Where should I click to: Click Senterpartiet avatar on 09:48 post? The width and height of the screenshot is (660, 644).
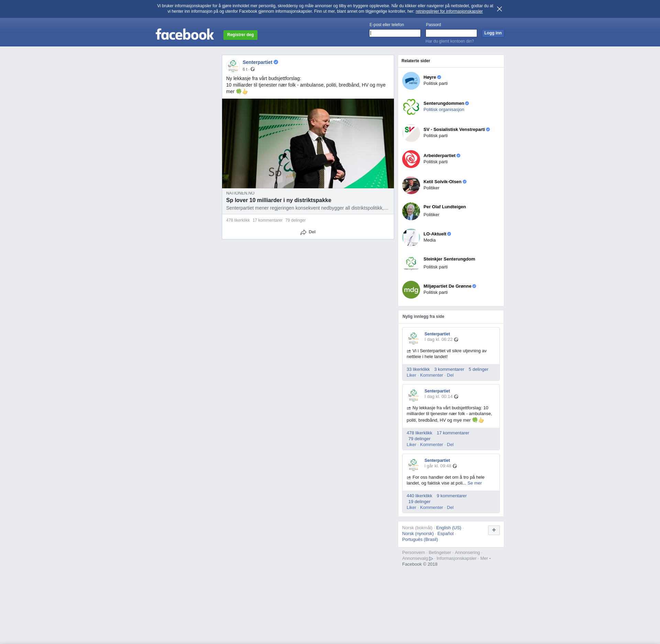tap(414, 464)
